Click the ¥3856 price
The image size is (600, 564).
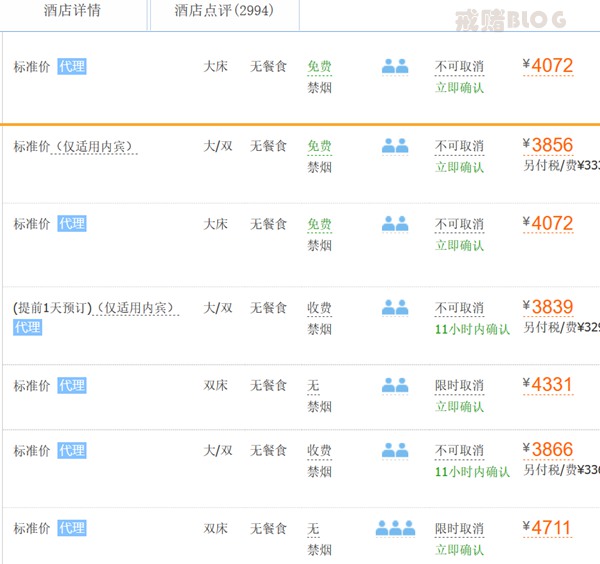pyautogui.click(x=551, y=145)
